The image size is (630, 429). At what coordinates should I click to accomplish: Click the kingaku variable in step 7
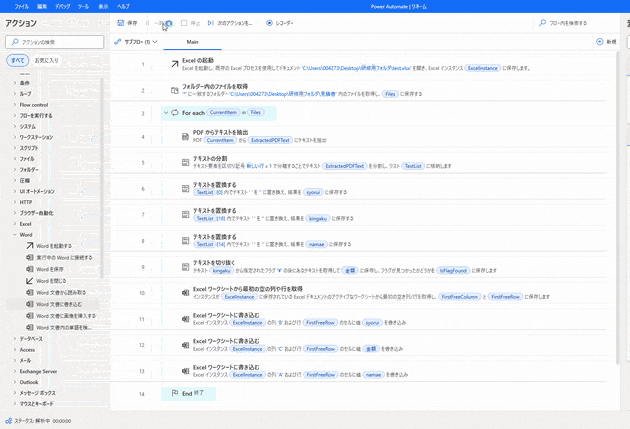click(318, 218)
